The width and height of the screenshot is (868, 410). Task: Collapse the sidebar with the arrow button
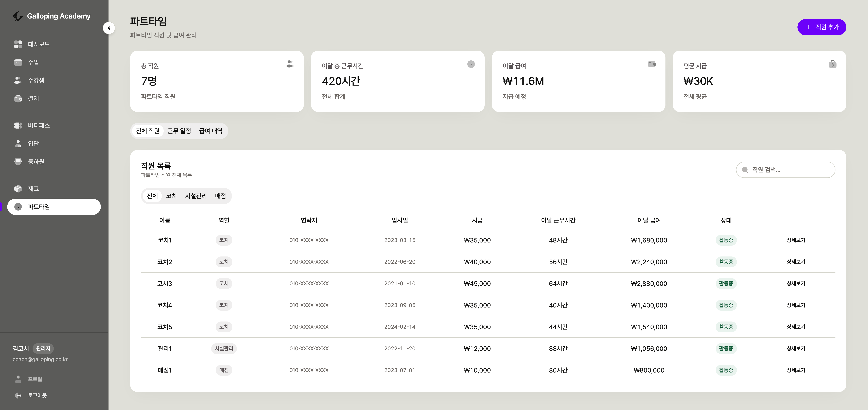pos(109,28)
